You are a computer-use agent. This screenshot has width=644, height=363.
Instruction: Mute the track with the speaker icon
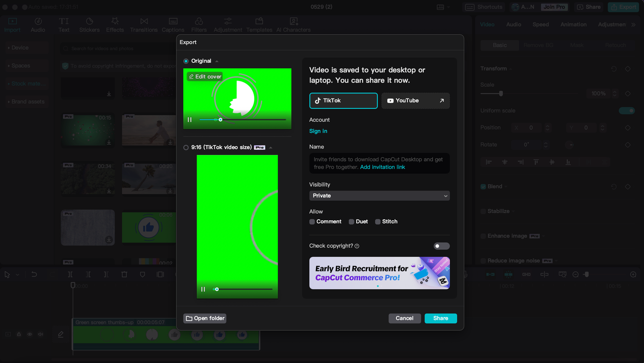pos(40,334)
